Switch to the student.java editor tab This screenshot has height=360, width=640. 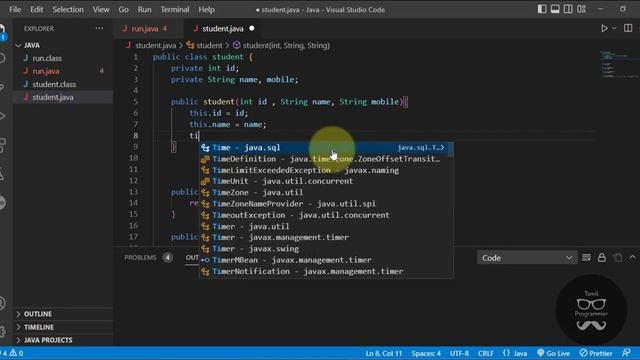pyautogui.click(x=223, y=29)
